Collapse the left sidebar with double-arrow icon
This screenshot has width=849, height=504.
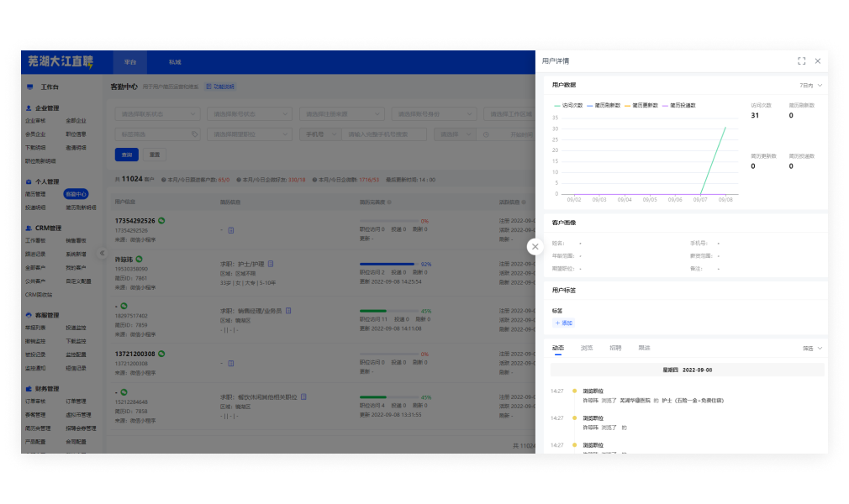(102, 252)
